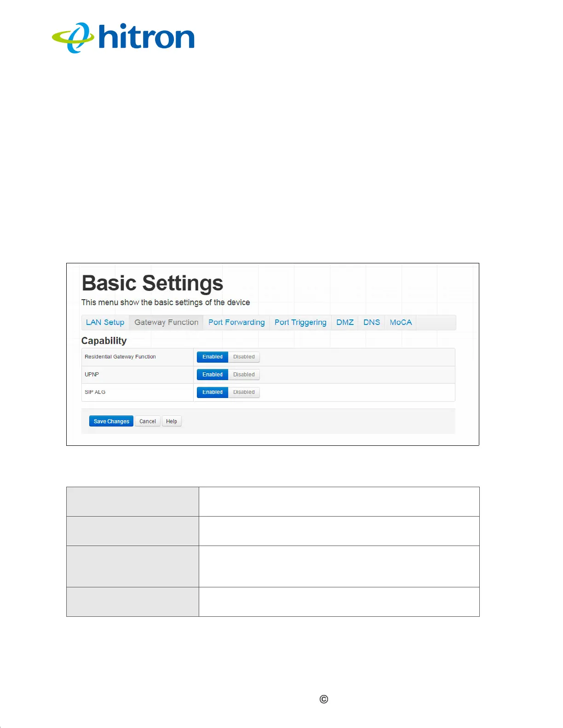Disable Residential Gateway Function
The height and width of the screenshot is (728, 563).
244,357
